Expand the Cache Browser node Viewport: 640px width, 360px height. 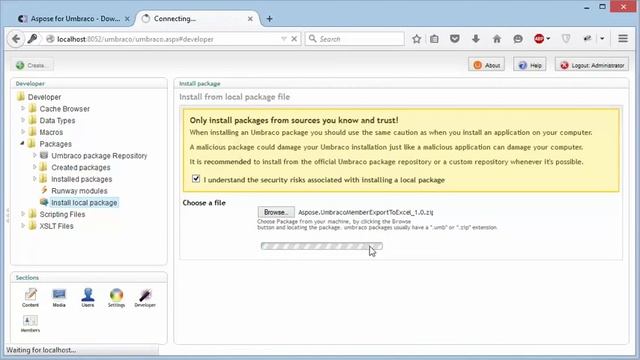pyautogui.click(x=23, y=109)
